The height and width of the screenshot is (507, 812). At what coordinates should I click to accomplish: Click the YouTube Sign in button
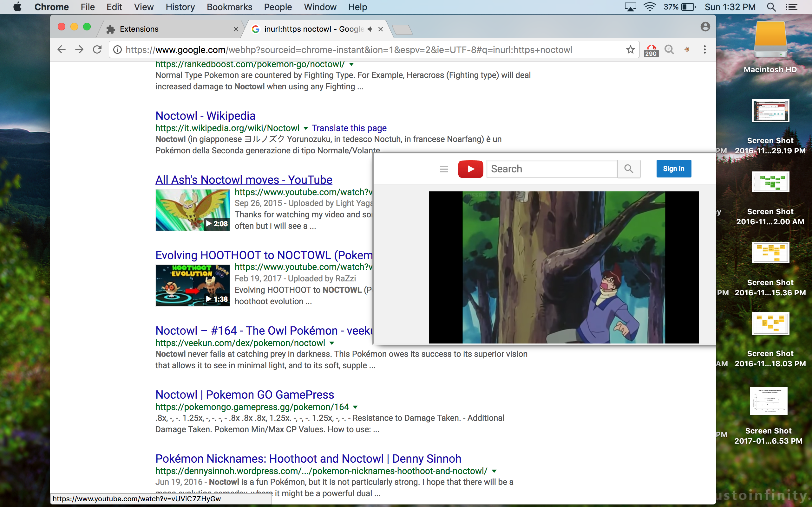pos(673,169)
